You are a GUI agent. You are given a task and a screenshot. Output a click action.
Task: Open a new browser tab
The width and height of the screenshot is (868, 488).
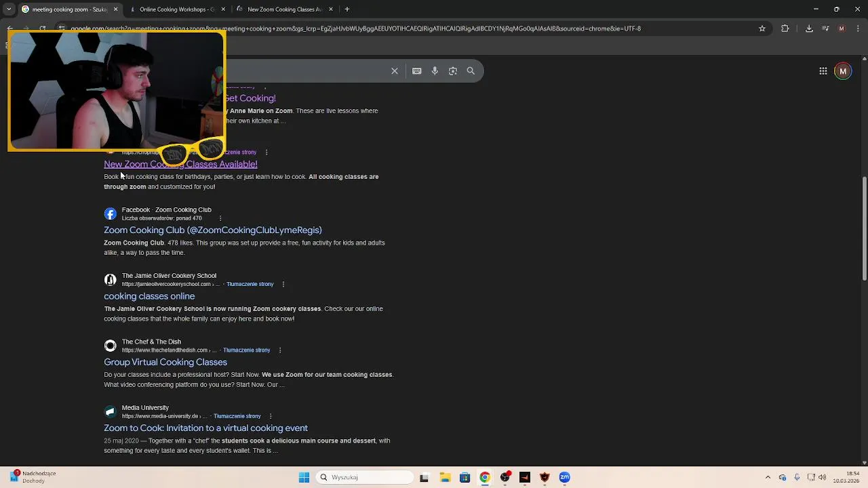pyautogui.click(x=347, y=9)
